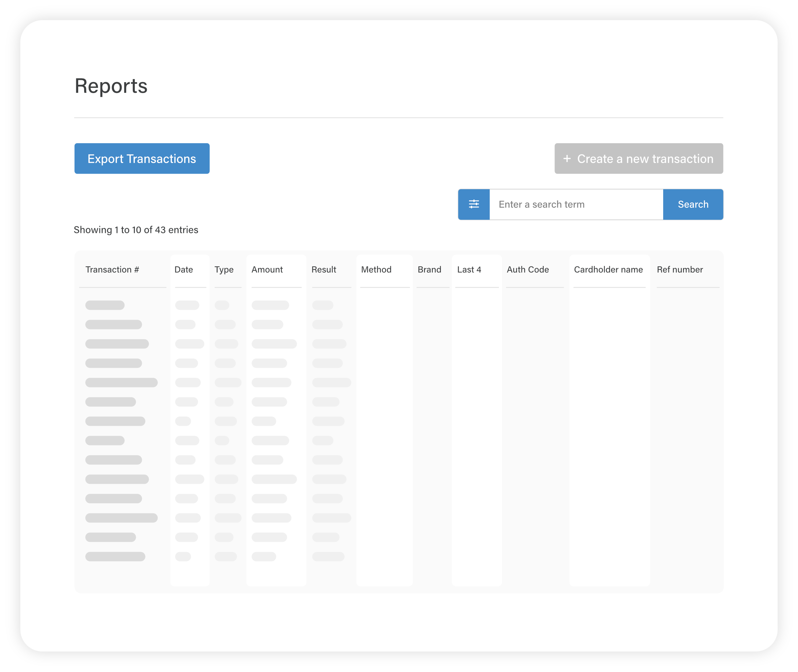Click Create a new transaction button
This screenshot has width=798, height=672.
coord(638,158)
